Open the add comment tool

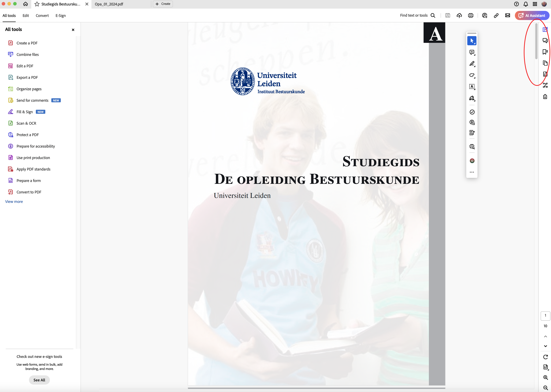[472, 52]
